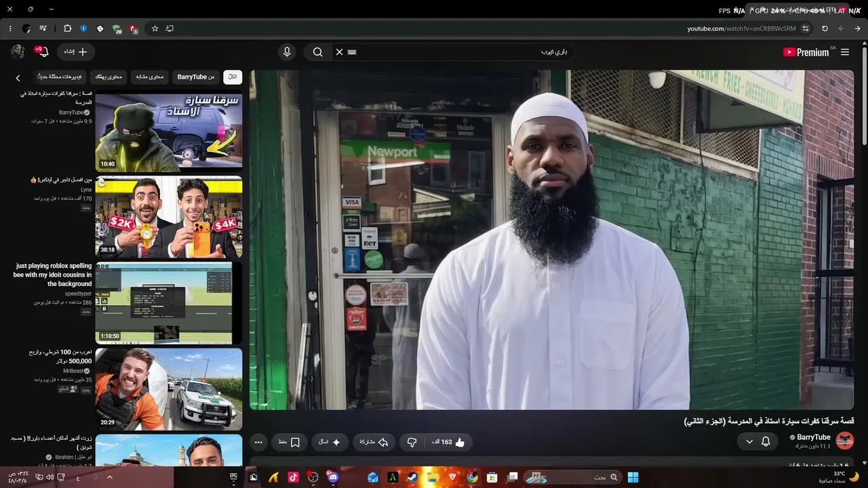868x488 pixels.
Task: Open the MrBeast police chase thumbnail
Action: (x=169, y=389)
